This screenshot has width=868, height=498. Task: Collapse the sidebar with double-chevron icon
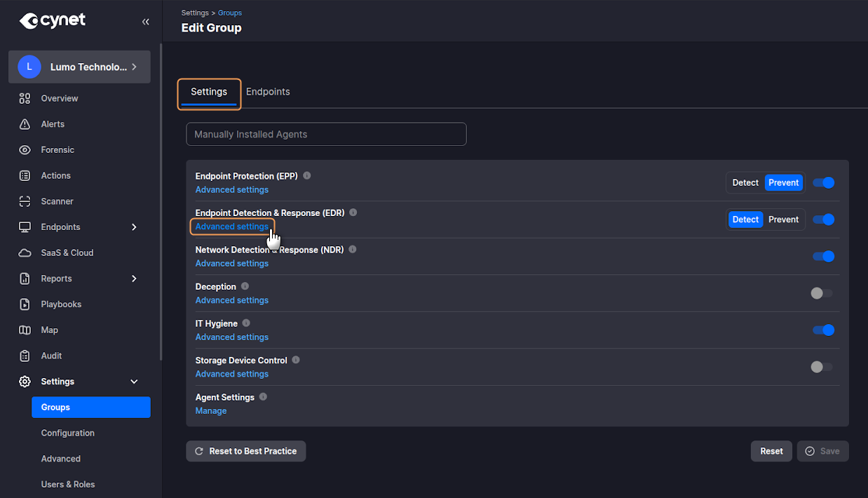click(x=146, y=22)
